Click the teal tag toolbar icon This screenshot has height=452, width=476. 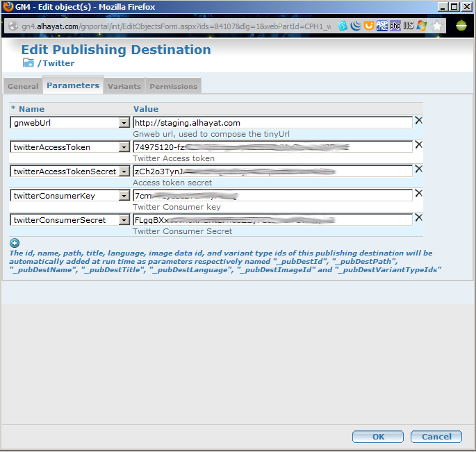tap(343, 26)
